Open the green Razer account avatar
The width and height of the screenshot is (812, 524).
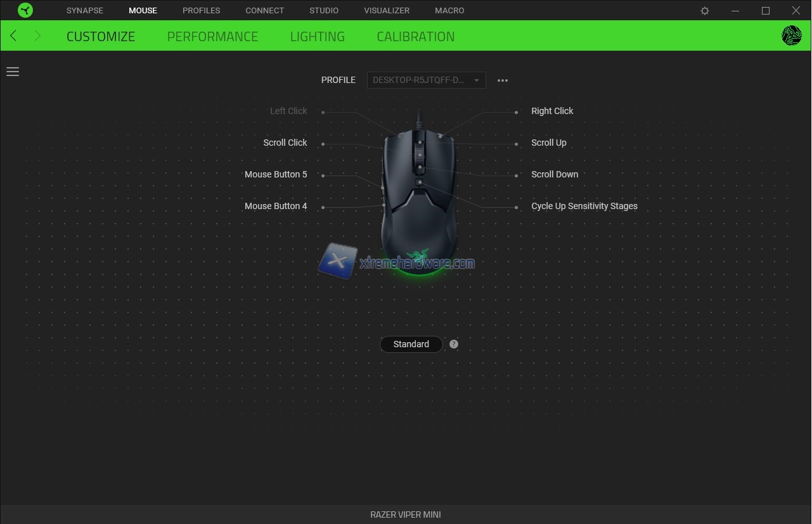(x=791, y=36)
